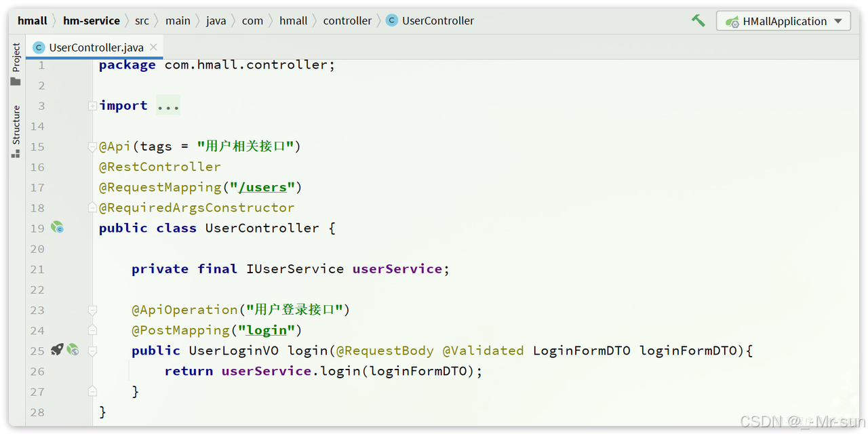
Task: Click the @Validated annotation
Action: tap(484, 351)
